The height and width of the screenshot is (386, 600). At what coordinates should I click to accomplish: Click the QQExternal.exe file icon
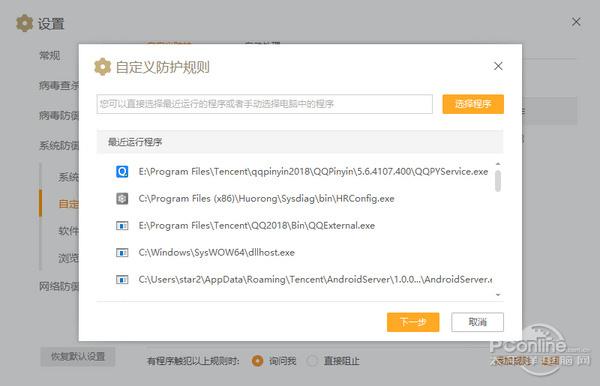122,226
